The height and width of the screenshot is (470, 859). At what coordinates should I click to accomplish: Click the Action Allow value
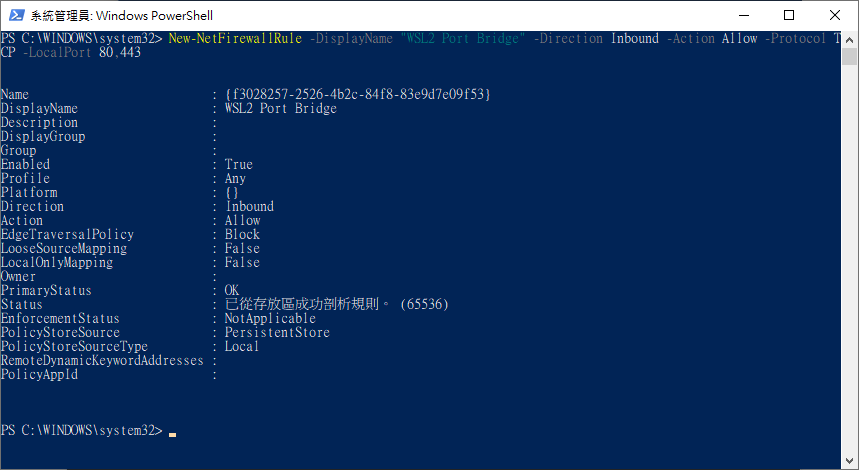click(x=242, y=220)
